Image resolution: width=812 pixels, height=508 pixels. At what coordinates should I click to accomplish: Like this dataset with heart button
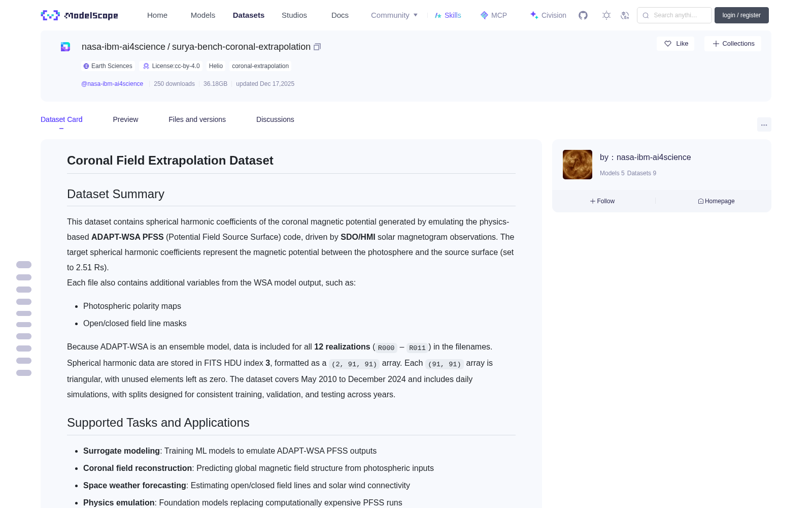[x=675, y=44]
